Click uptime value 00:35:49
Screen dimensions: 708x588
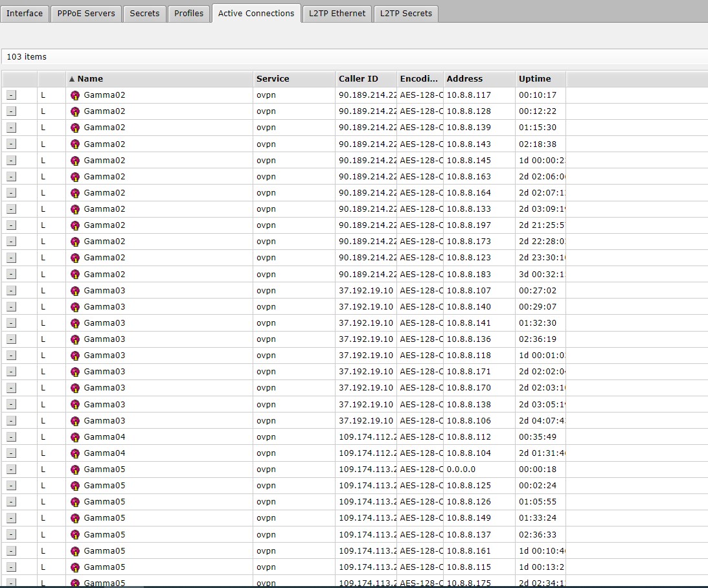[538, 437]
